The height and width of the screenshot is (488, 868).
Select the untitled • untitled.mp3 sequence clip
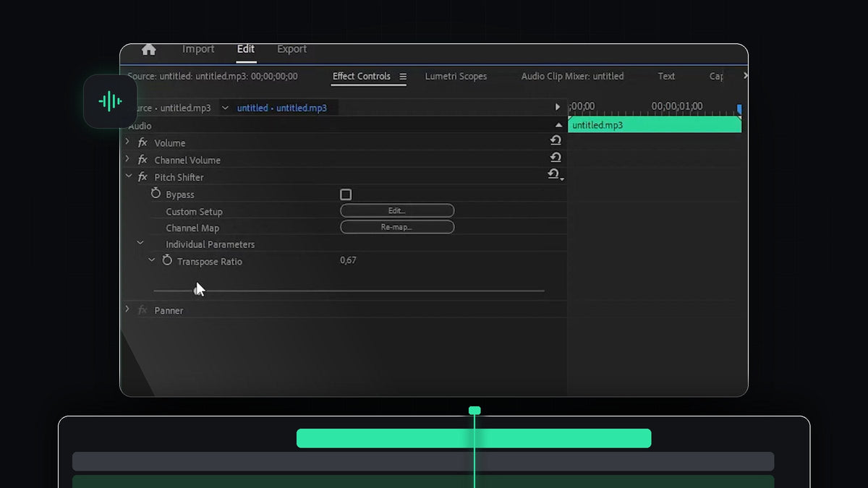pos(281,108)
